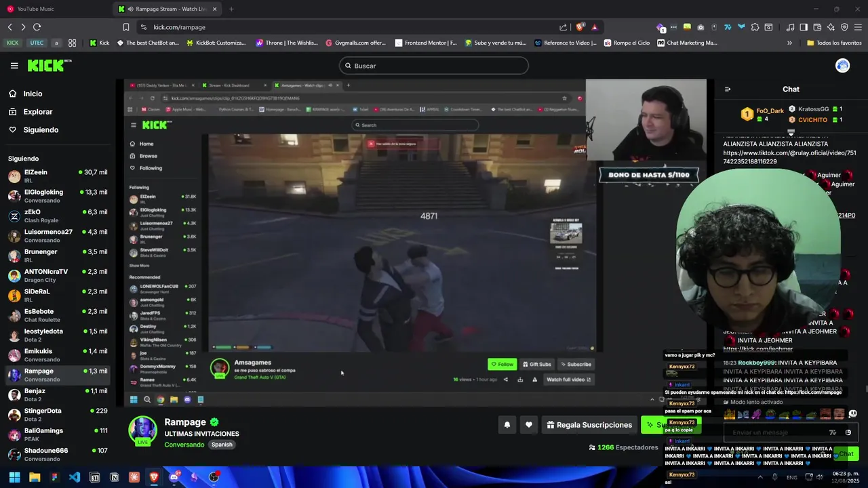Open zEkO Clash Royale channel
868x488 pixels.
pyautogui.click(x=58, y=216)
